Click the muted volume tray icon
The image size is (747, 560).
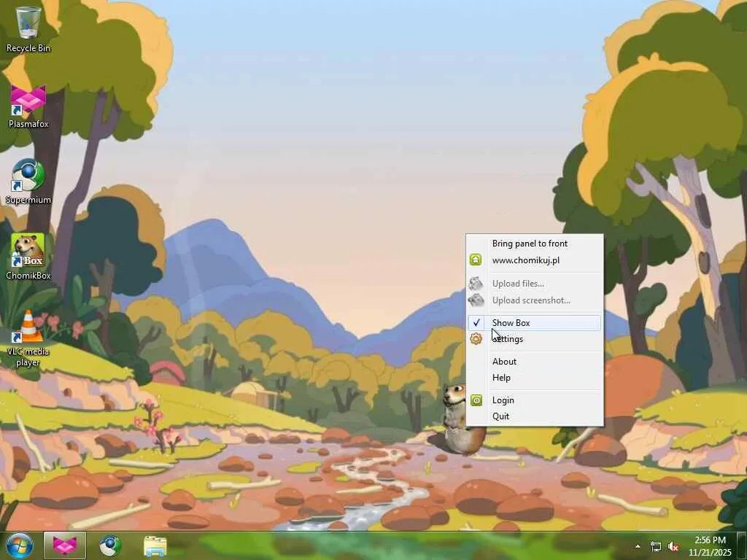tap(673, 546)
